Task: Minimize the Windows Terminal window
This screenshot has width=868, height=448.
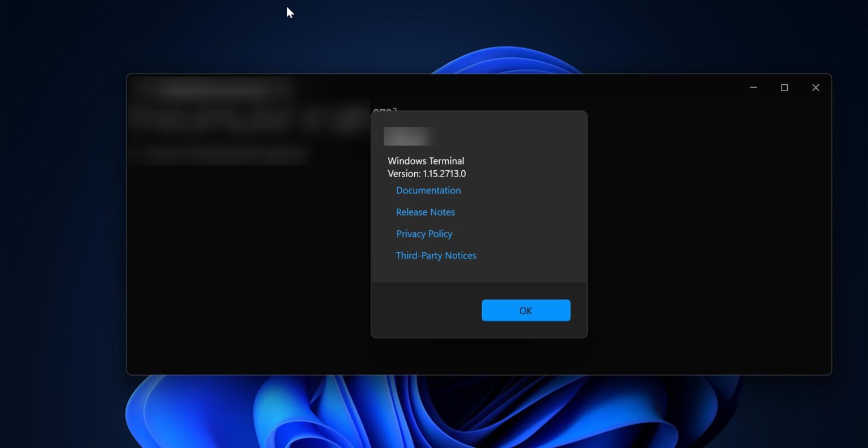Action: pos(753,88)
